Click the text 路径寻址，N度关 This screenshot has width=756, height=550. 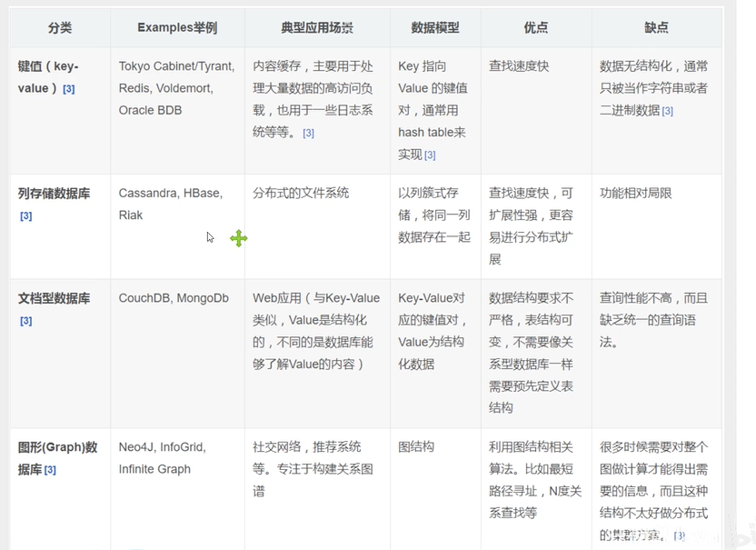coord(535,491)
